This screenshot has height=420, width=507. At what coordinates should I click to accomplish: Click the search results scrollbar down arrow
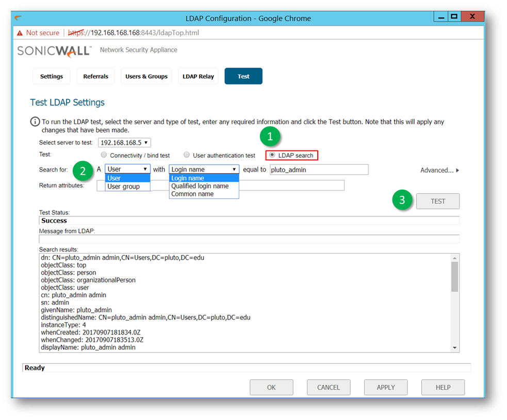[x=454, y=348]
